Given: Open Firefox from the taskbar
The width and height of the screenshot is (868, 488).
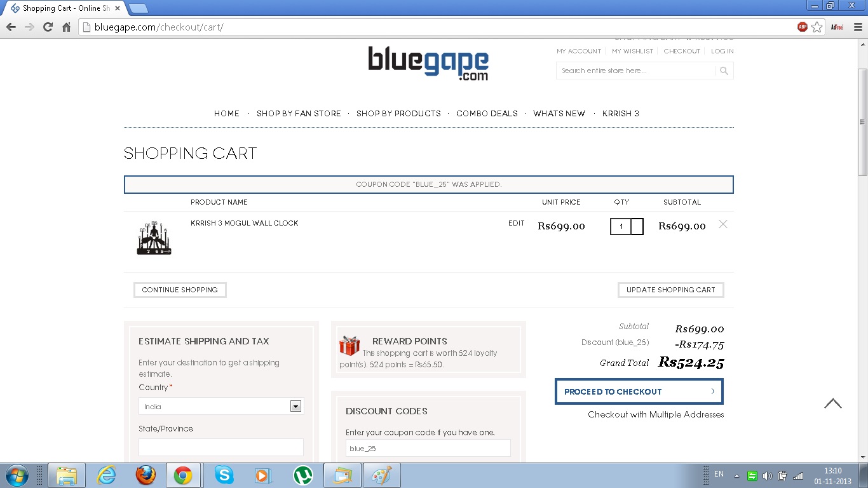Looking at the screenshot, I should [x=146, y=475].
